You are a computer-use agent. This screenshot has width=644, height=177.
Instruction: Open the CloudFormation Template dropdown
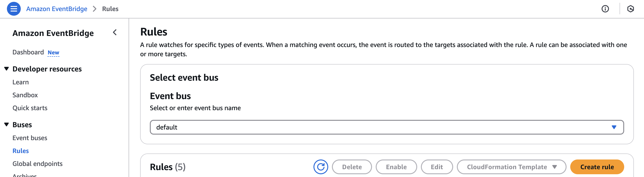pyautogui.click(x=511, y=167)
